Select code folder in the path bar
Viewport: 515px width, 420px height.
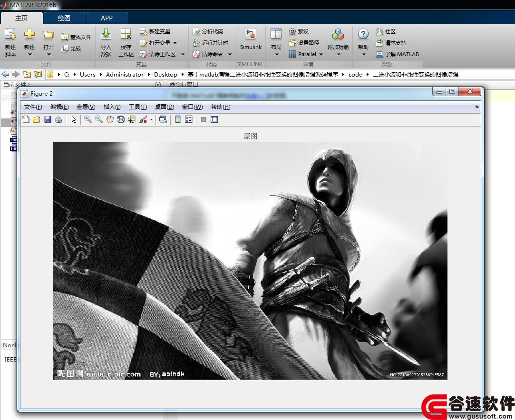tap(355, 75)
